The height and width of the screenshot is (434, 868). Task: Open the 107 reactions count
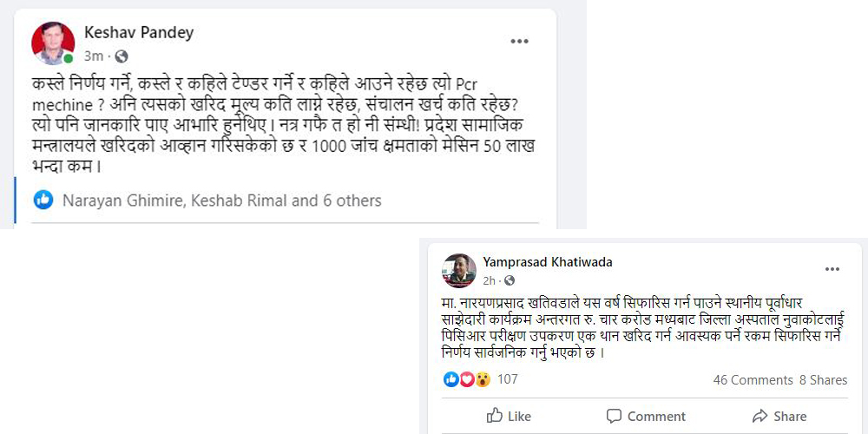point(507,379)
